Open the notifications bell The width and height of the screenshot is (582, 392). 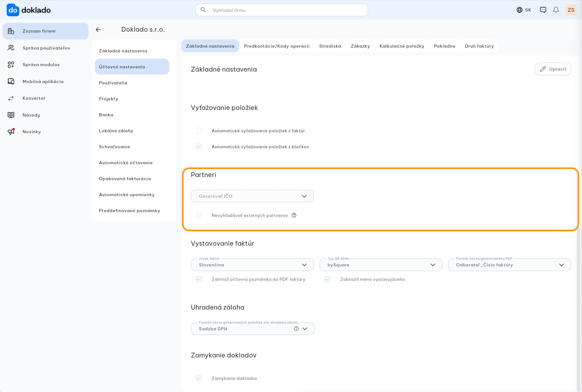click(x=556, y=10)
